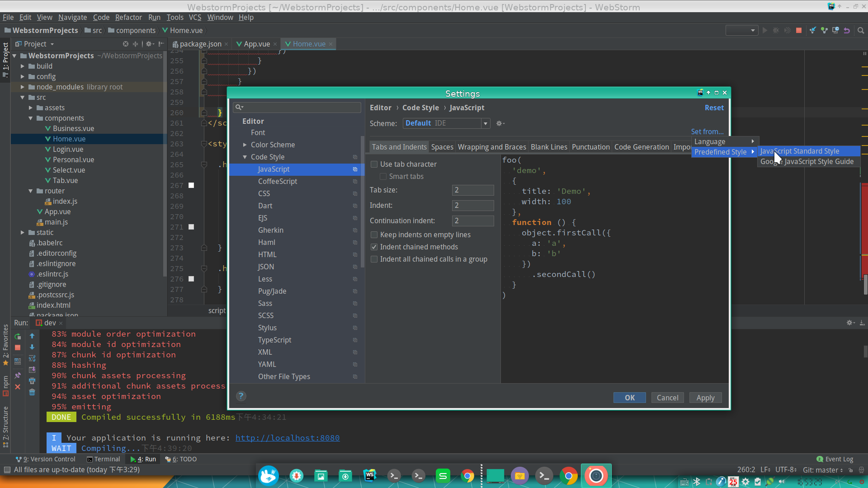
Task: Expand the static folder
Action: (x=22, y=233)
